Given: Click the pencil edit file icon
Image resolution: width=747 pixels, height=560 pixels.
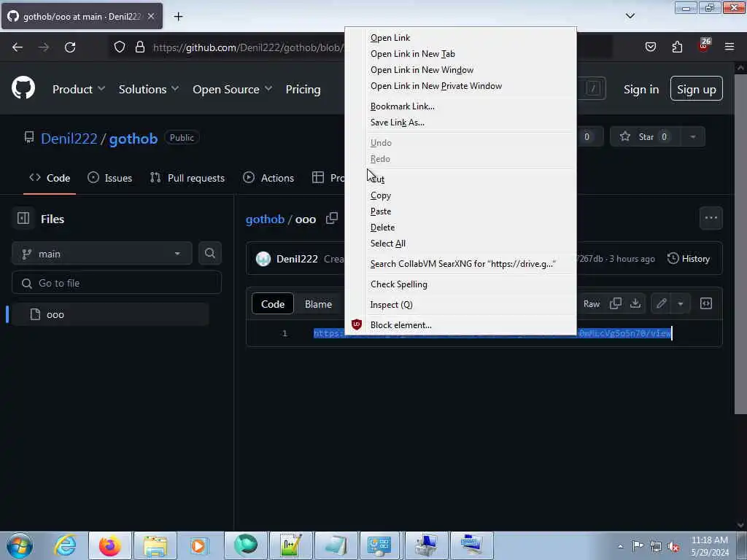Looking at the screenshot, I should pyautogui.click(x=661, y=303).
